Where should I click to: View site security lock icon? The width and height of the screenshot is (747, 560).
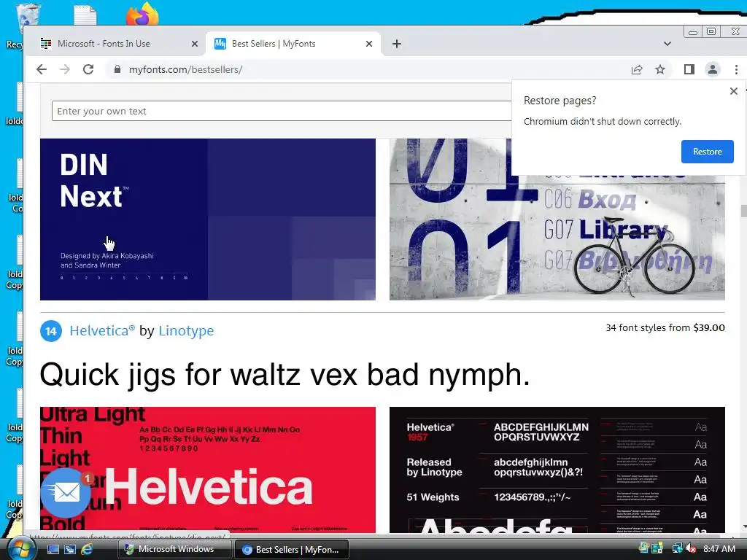(117, 69)
